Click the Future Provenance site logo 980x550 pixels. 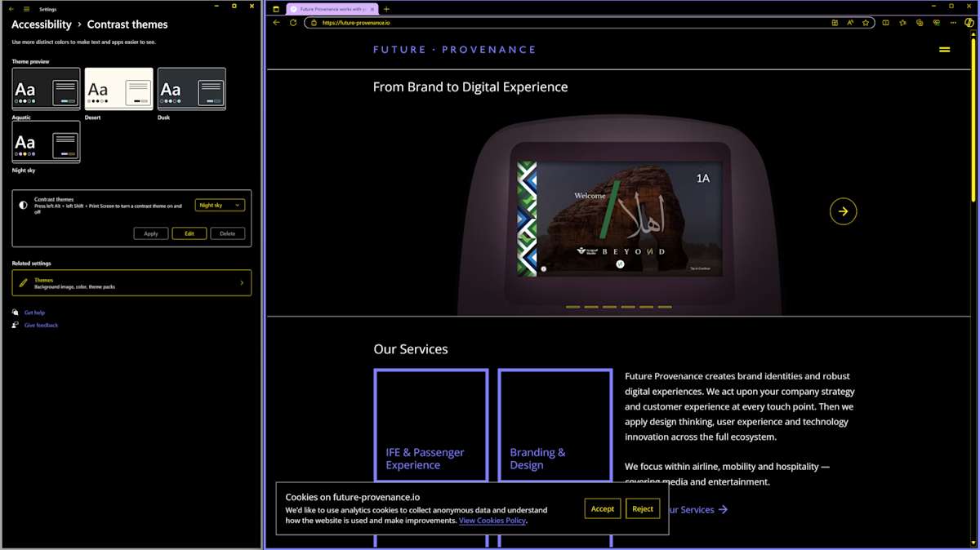click(x=454, y=50)
